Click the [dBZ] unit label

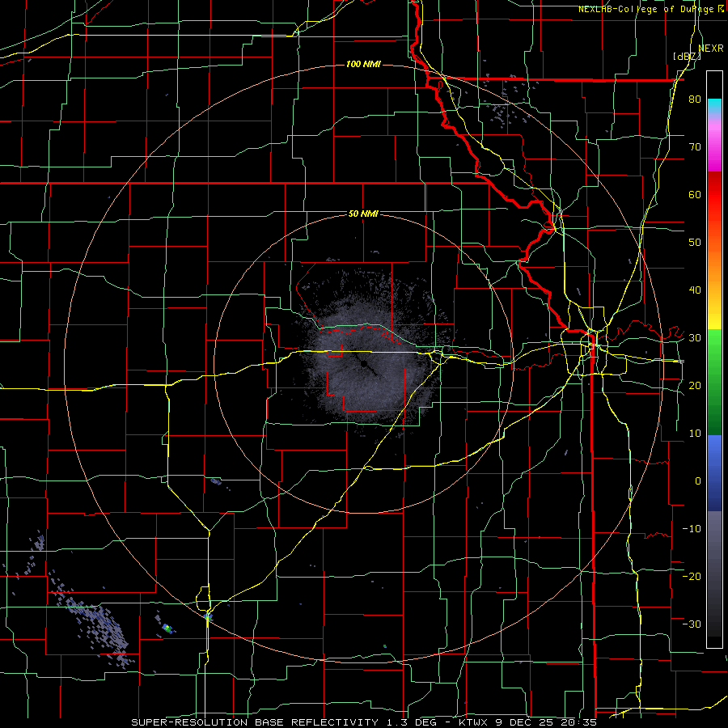687,57
